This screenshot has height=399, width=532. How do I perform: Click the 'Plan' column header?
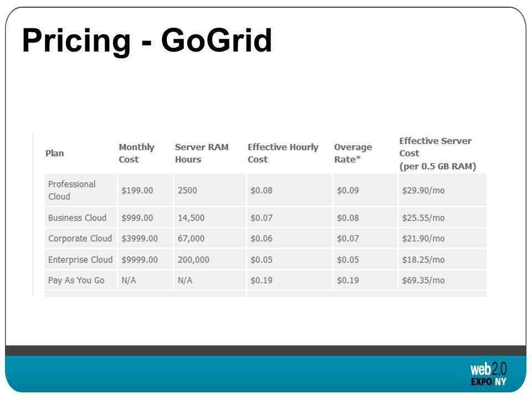point(55,154)
